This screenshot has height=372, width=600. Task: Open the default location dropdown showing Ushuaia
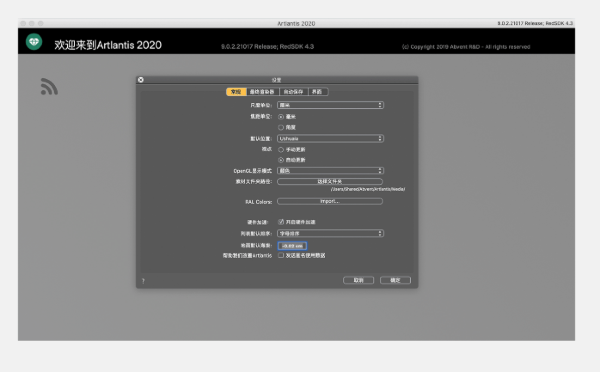pyautogui.click(x=330, y=139)
